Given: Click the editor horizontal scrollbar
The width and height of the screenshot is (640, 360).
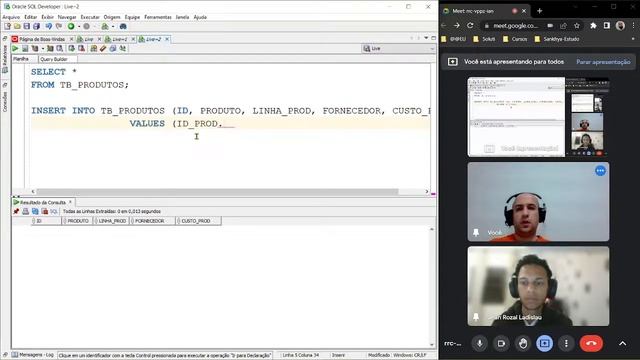Looking at the screenshot, I should [x=217, y=191].
